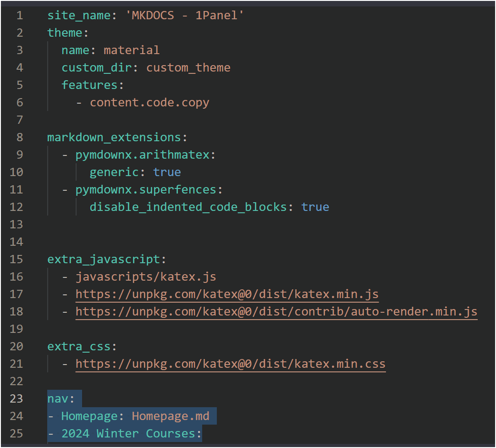The width and height of the screenshot is (496, 448).
Task: Click the material theme name value
Action: click(132, 50)
